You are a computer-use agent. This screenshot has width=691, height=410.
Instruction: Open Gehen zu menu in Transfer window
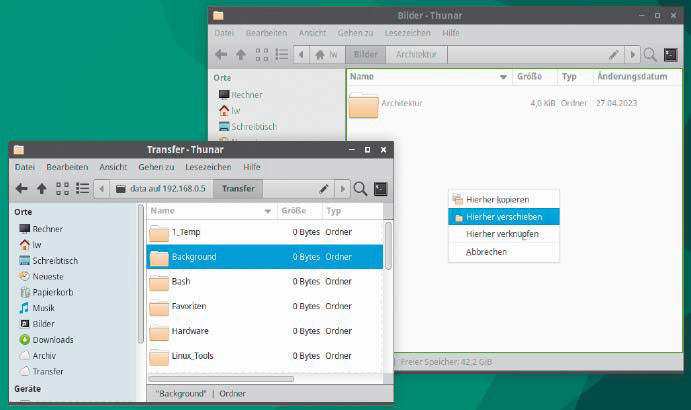click(156, 167)
